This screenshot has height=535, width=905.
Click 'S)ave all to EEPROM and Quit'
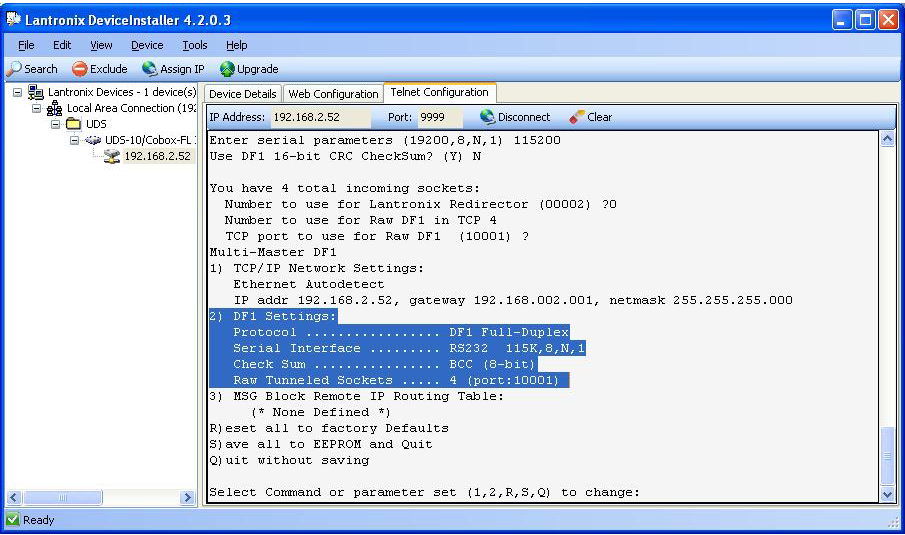(321, 444)
